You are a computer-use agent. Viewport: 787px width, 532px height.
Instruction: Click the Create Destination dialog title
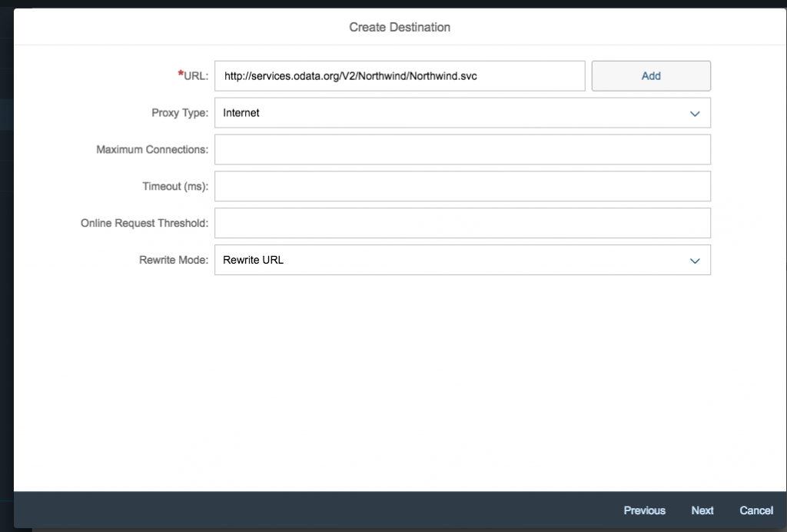click(x=400, y=27)
